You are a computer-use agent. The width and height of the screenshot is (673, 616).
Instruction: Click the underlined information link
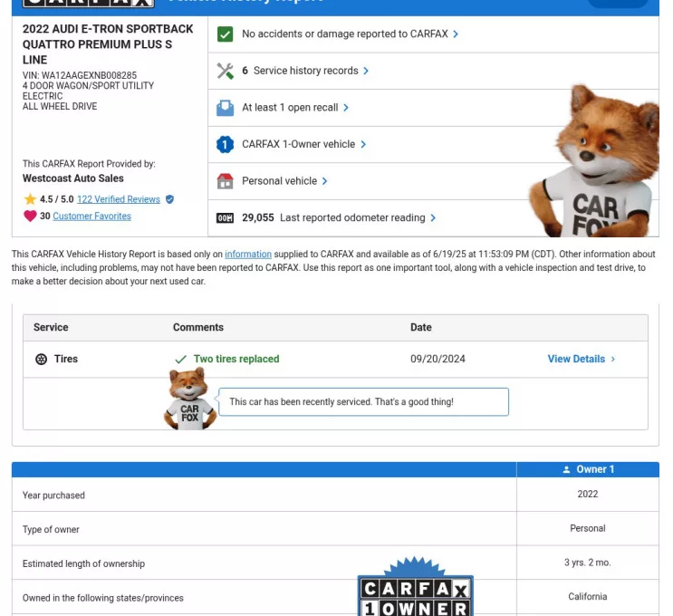coord(247,255)
